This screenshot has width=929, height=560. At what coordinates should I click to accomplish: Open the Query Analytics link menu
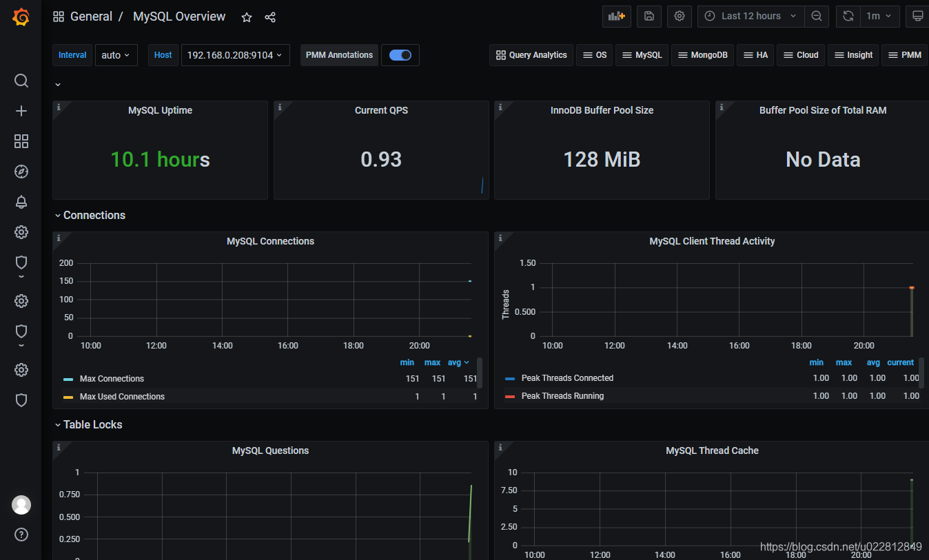tap(531, 55)
